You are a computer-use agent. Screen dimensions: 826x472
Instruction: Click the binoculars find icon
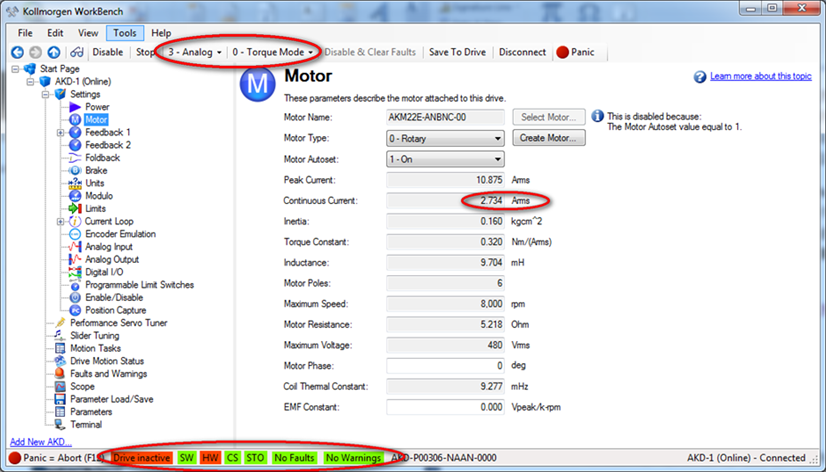pyautogui.click(x=77, y=52)
